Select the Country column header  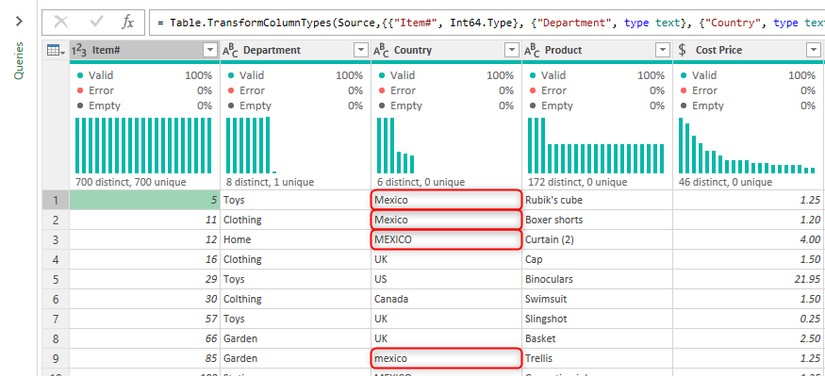click(x=446, y=50)
